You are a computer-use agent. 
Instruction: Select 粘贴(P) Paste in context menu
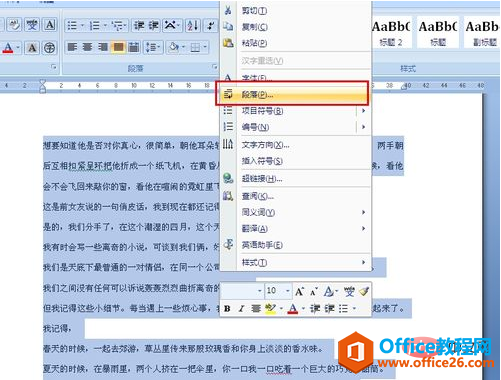pos(295,43)
